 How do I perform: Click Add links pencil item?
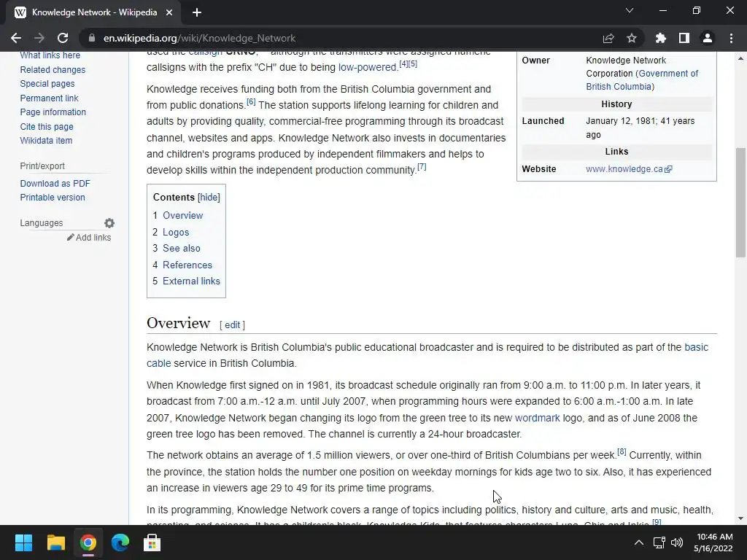(x=89, y=237)
